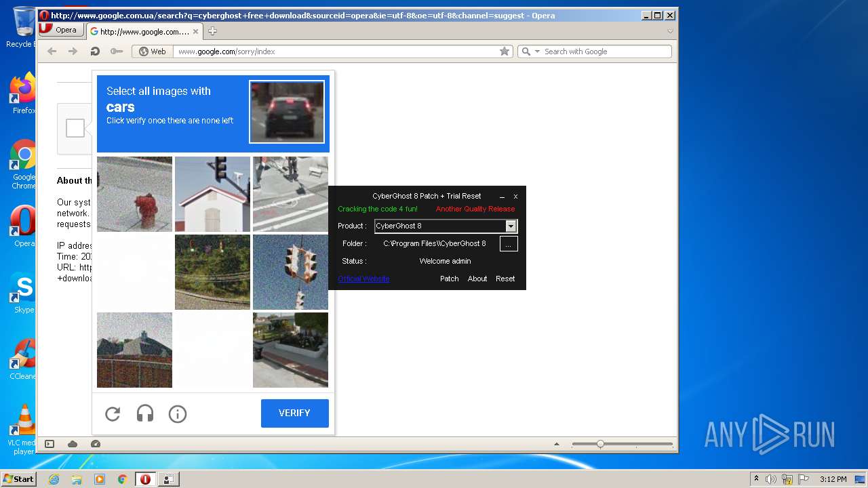Open the Google Chrome desktop shortcut

pyautogui.click(x=24, y=164)
